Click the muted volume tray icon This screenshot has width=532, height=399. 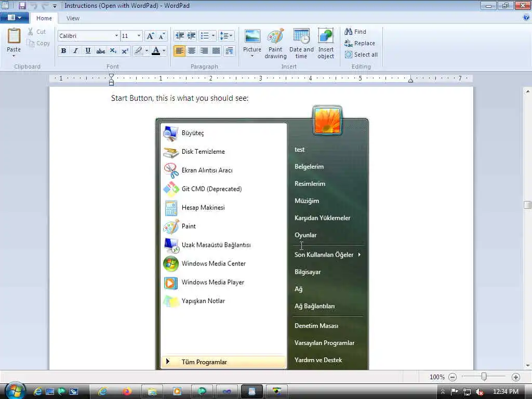[x=479, y=392]
